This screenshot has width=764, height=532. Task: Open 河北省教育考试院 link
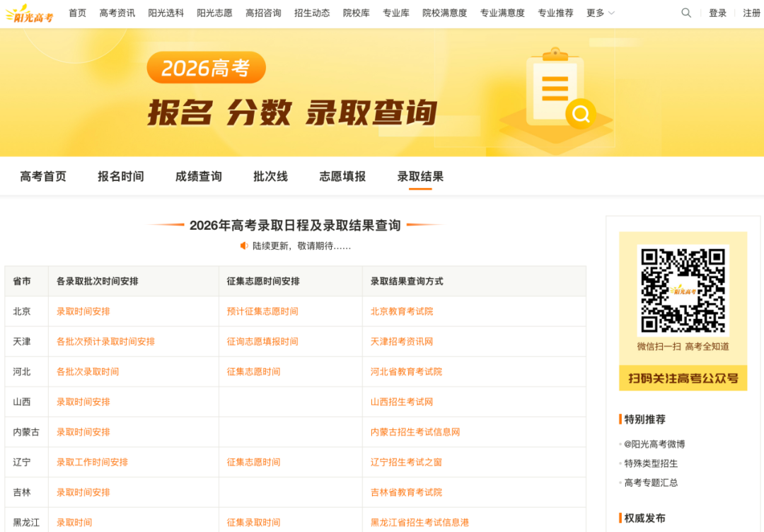pos(406,371)
